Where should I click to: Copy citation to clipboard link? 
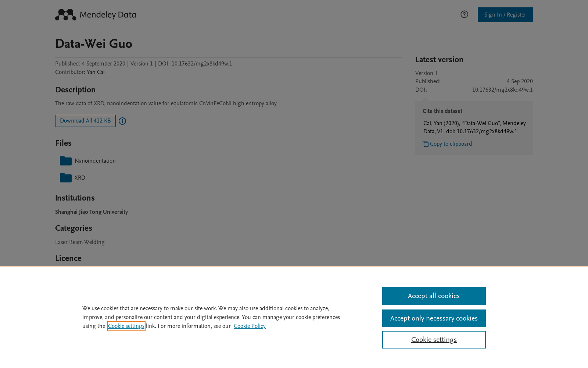pyautogui.click(x=451, y=144)
